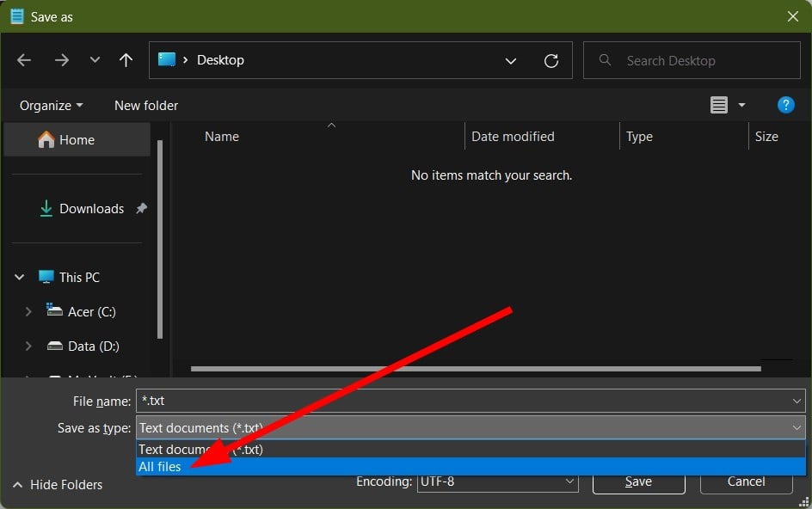Unpin Downloads from quick access
The width and height of the screenshot is (812, 509).
point(142,208)
